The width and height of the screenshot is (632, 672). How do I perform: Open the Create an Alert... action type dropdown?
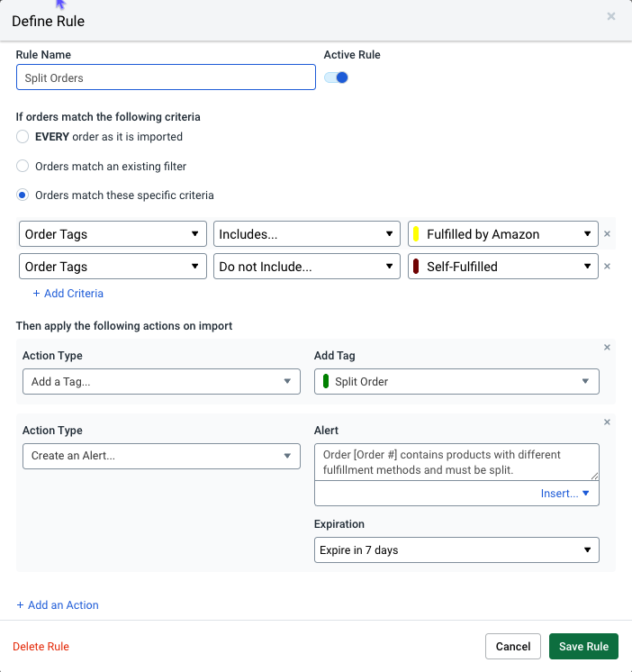point(161,456)
